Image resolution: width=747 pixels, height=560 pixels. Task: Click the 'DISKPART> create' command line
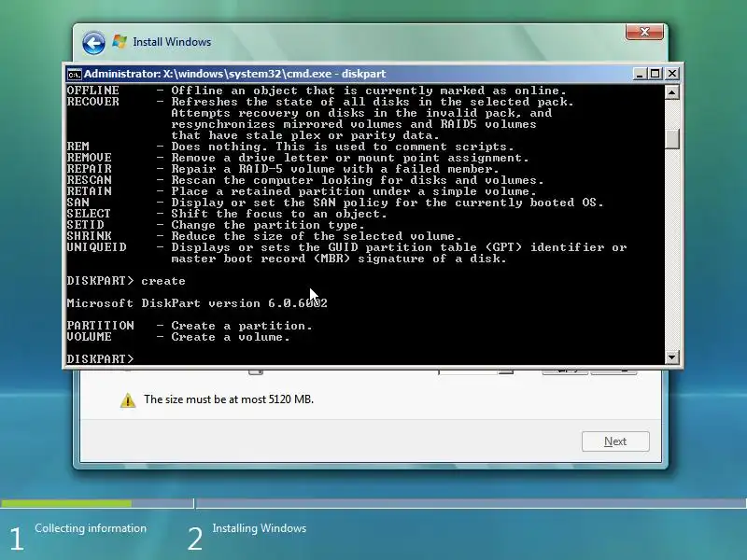coord(126,281)
